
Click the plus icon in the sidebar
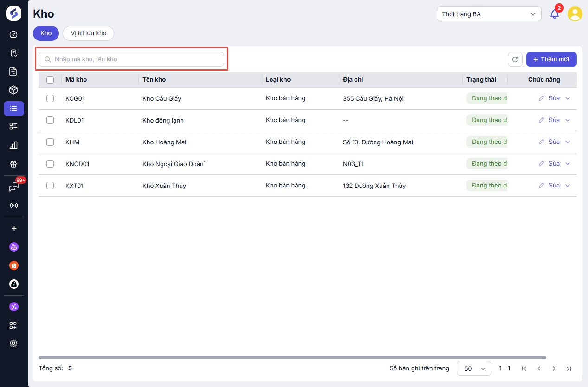(14, 228)
